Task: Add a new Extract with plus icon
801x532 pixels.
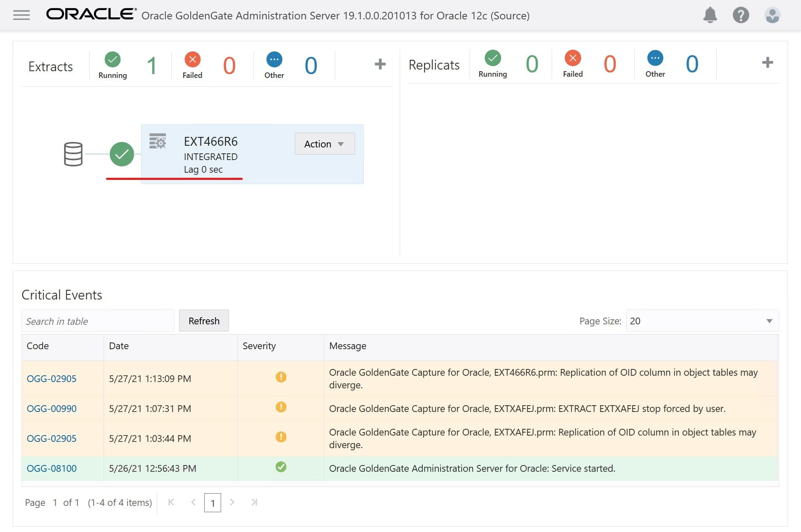Action: 380,64
